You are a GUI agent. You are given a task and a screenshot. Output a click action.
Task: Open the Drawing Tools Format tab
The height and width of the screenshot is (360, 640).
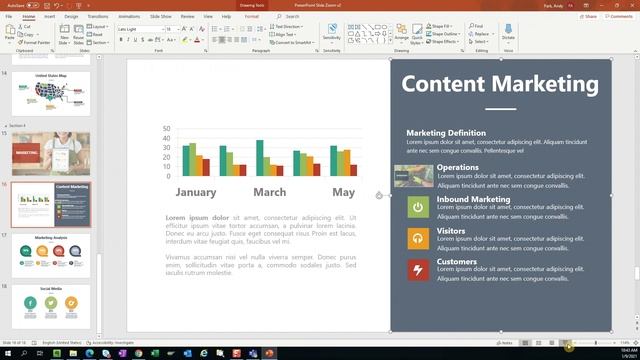click(x=251, y=16)
